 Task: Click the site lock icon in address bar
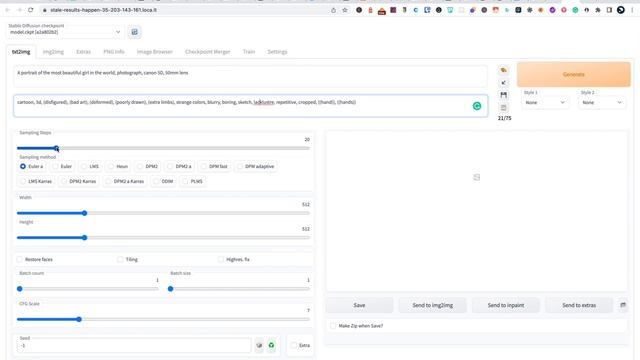click(45, 10)
